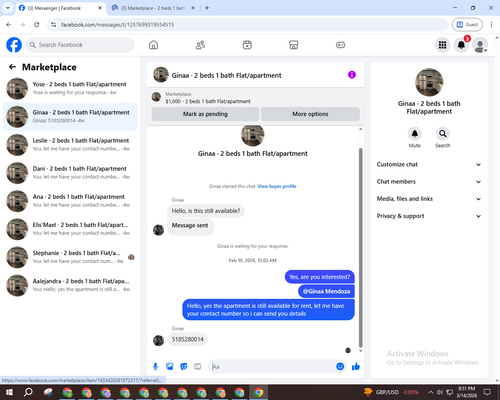Screen dimensions: 500x400
Task: Click the browser address bar URL
Action: pos(117,25)
